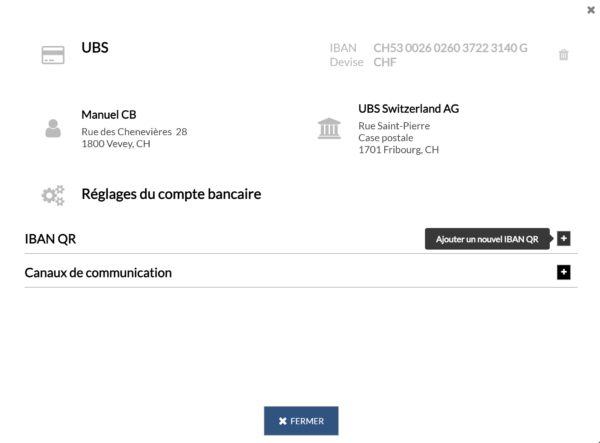Click the Réglages du compte bancaire heading
The height and width of the screenshot is (443, 600).
tap(171, 194)
